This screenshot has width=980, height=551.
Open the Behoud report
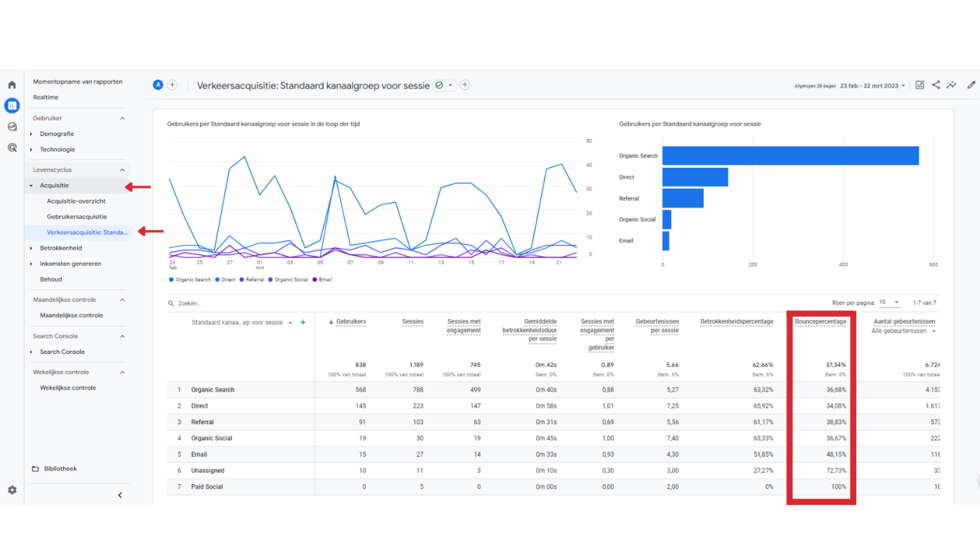pyautogui.click(x=51, y=279)
